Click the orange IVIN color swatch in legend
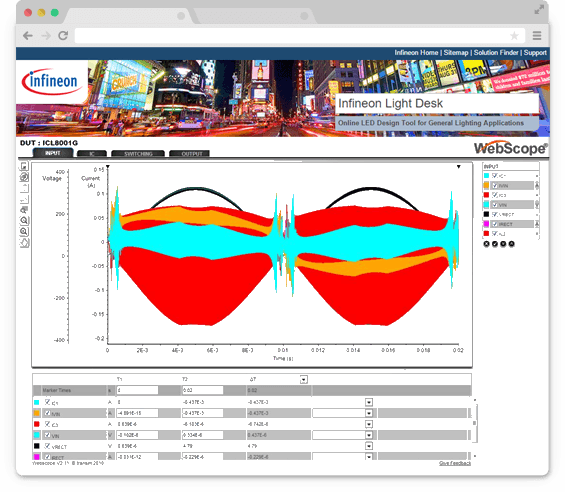This screenshot has height=492, width=565. coord(486,185)
